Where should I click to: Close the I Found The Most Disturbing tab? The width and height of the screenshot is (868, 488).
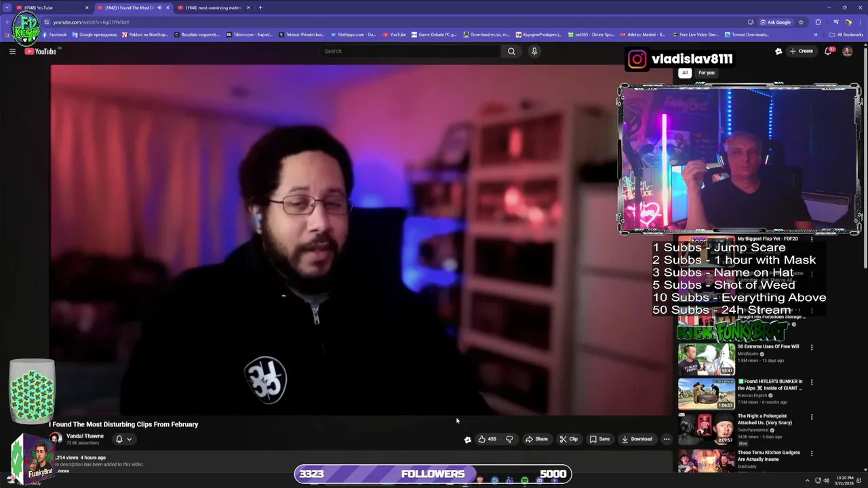(167, 7)
